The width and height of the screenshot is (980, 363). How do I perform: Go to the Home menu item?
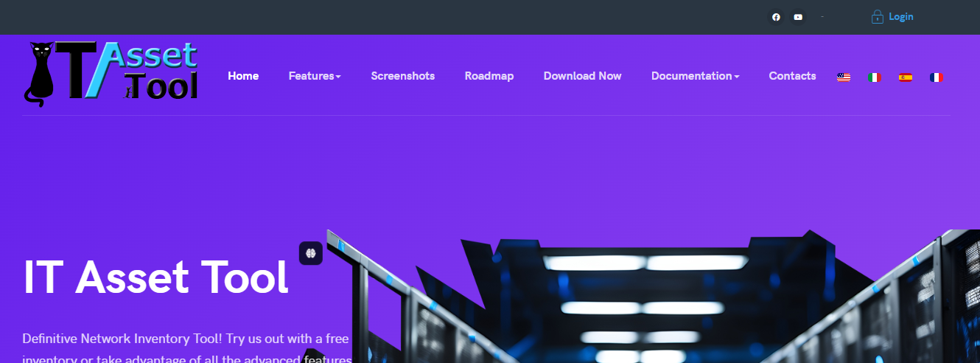(243, 76)
